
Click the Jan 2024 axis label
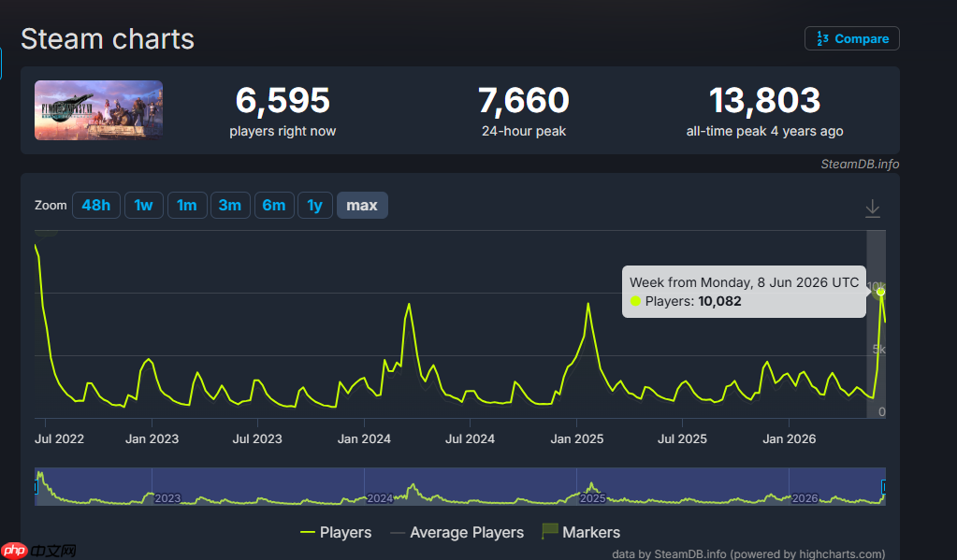364,438
